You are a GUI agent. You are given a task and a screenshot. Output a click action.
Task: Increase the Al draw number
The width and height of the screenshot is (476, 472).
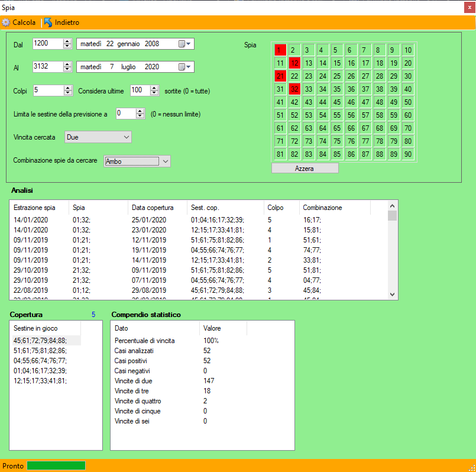coord(67,64)
